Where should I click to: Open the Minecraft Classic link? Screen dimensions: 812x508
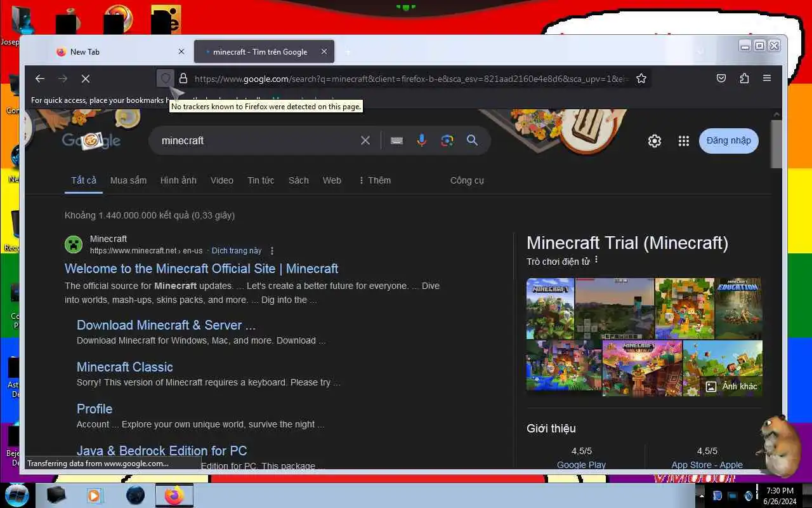(124, 367)
